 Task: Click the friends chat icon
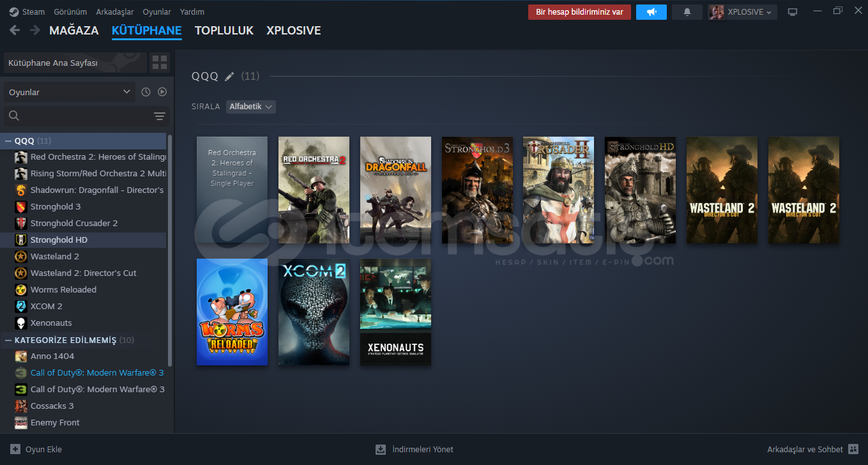point(853,449)
